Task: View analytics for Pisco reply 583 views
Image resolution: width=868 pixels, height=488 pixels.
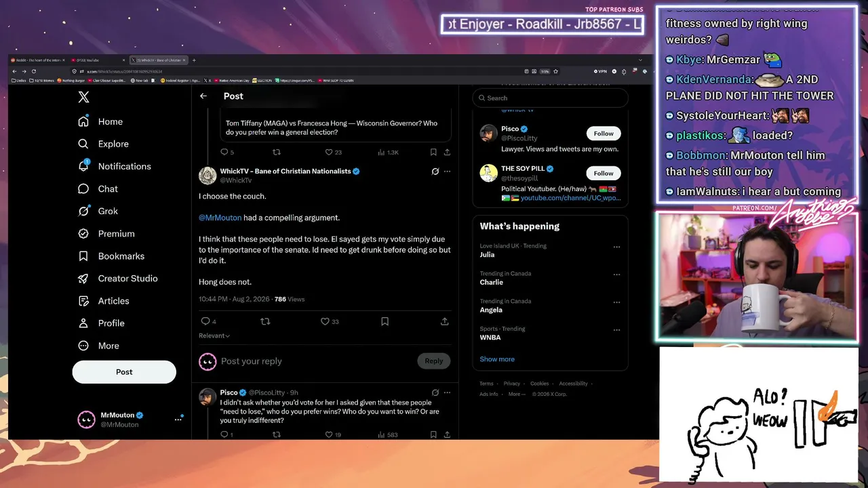Action: [x=388, y=434]
